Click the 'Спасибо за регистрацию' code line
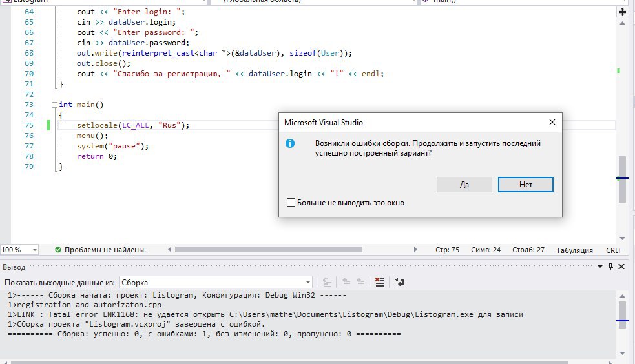This screenshot has width=635, height=364. (x=230, y=74)
